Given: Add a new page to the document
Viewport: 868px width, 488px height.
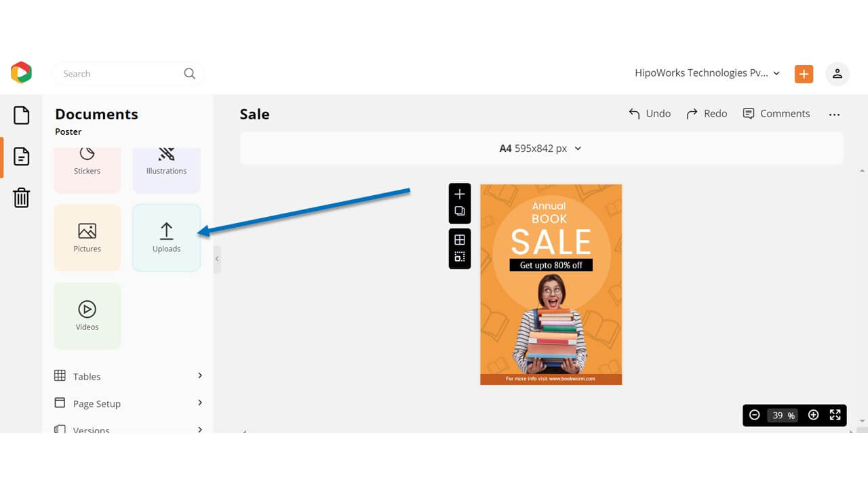Looking at the screenshot, I should click(x=460, y=195).
